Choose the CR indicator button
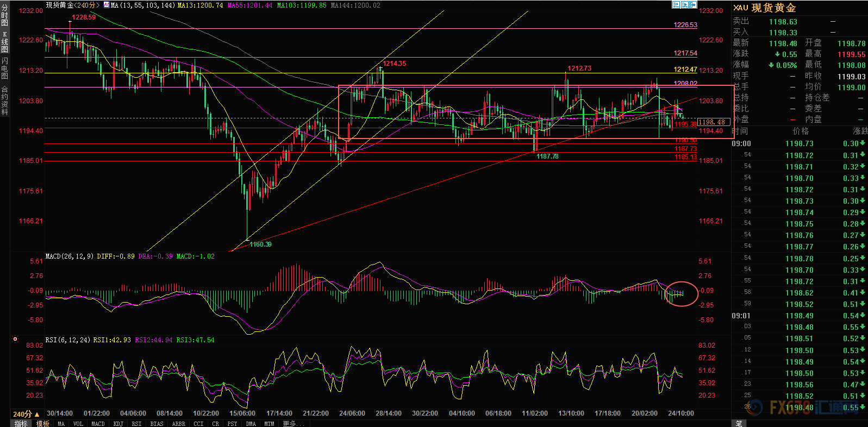Image resolution: width=868 pixels, height=427 pixels. coord(216,424)
